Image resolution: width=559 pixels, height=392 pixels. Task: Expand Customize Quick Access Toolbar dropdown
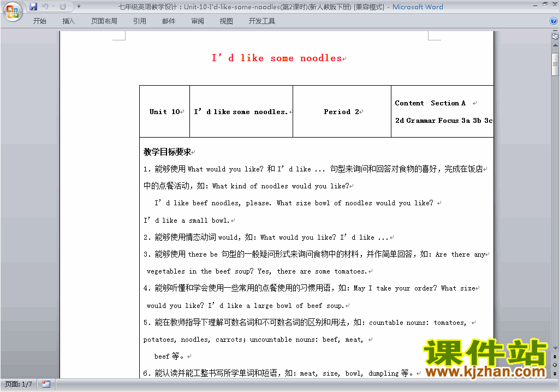click(79, 7)
